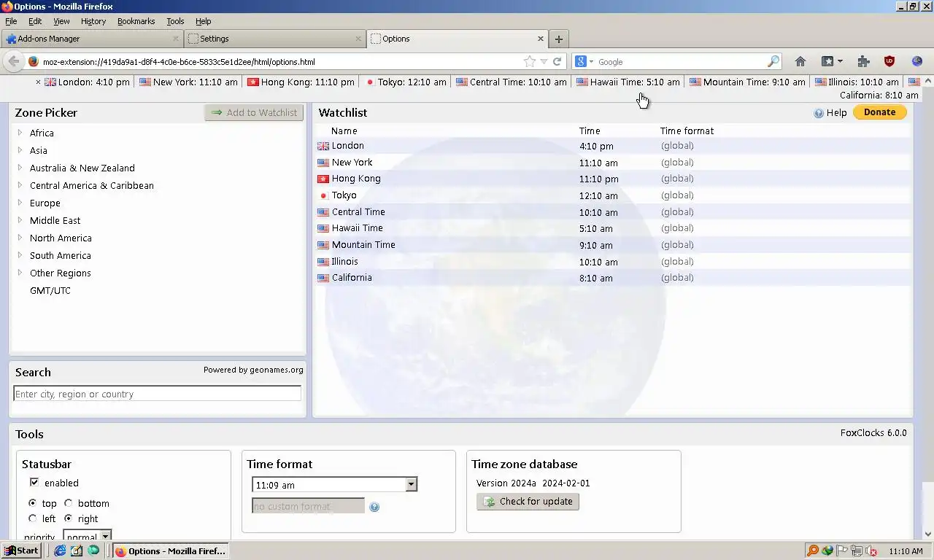Image resolution: width=934 pixels, height=560 pixels.
Task: Click the URL address bar
Action: pos(281,62)
